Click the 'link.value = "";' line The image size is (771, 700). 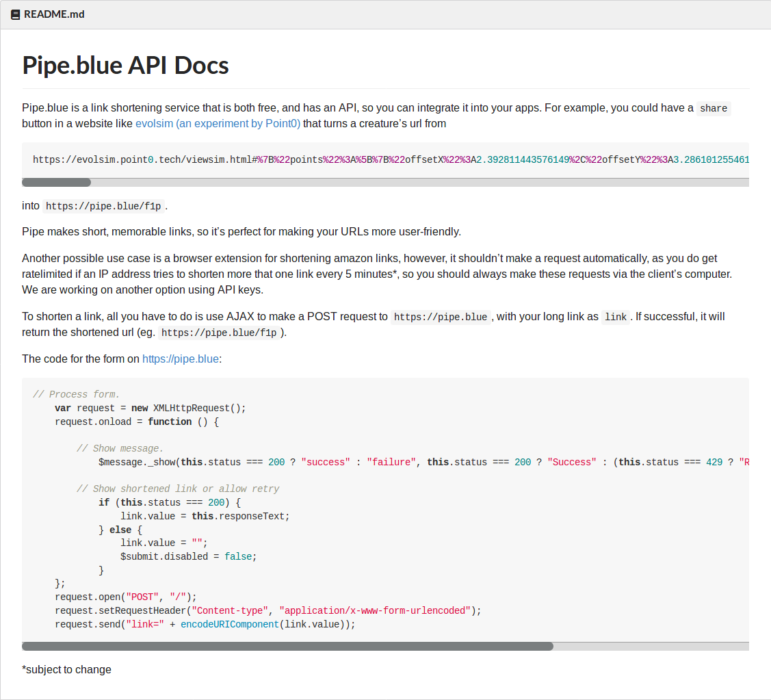164,543
